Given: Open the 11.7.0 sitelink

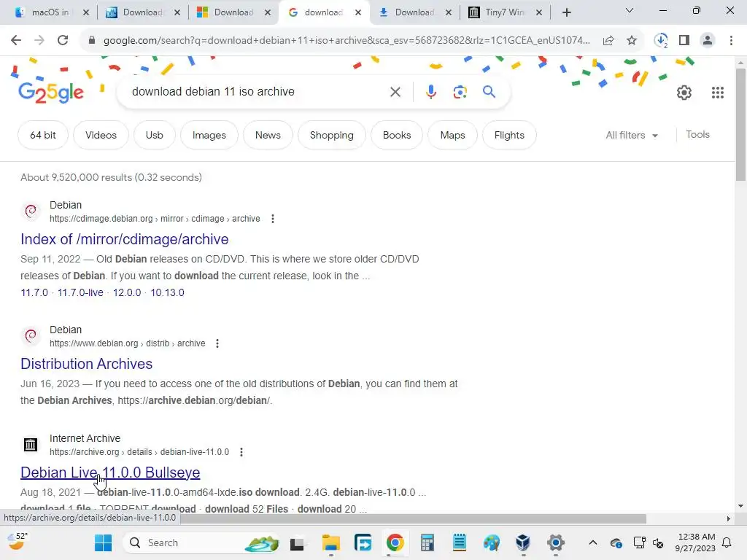Looking at the screenshot, I should pos(34,293).
